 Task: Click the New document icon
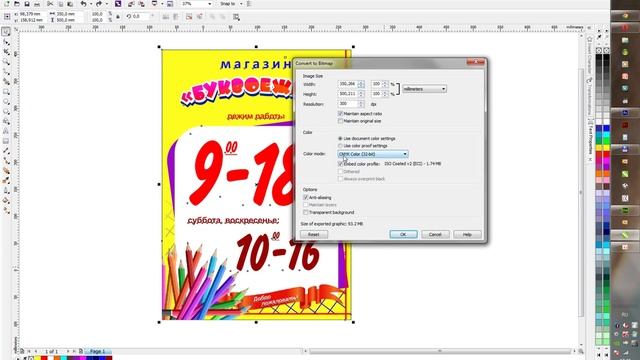coord(7,4)
